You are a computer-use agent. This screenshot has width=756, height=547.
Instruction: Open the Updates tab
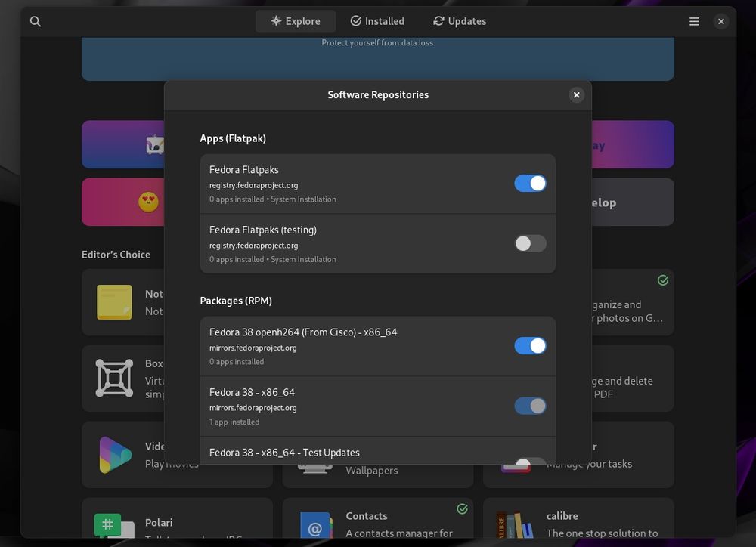pos(458,21)
